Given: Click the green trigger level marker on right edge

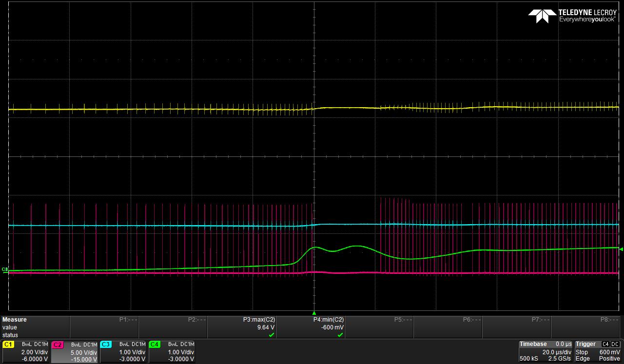Looking at the screenshot, I should [621, 249].
